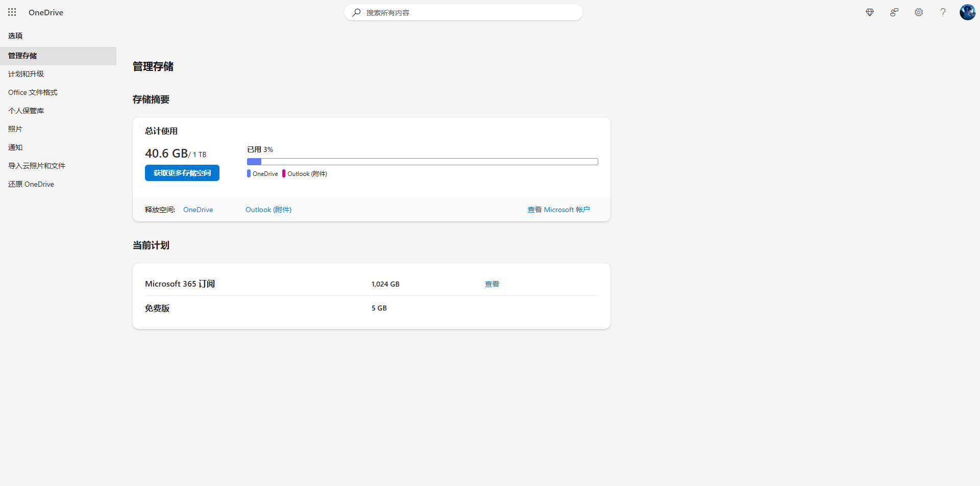Open the app launcher grid icon
Screen dimensions: 980x486
click(12, 12)
